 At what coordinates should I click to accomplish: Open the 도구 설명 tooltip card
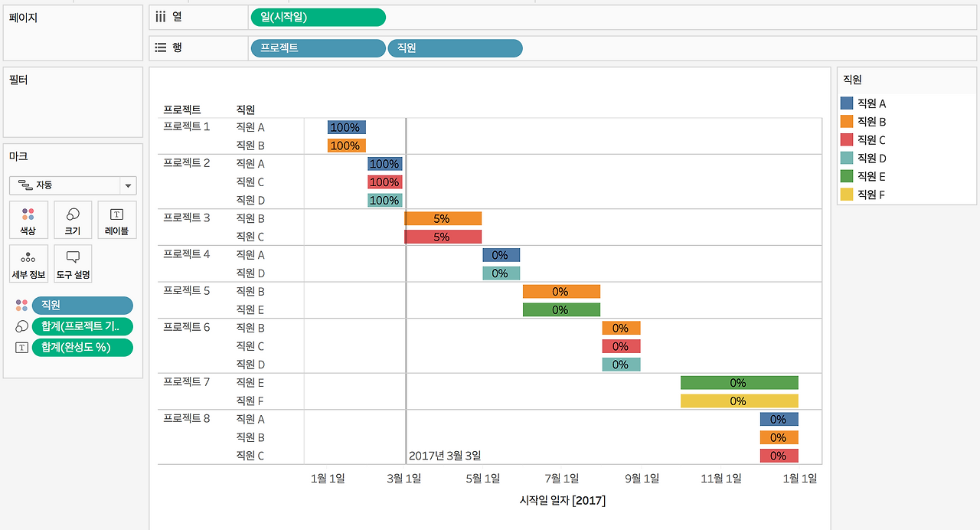[73, 263]
